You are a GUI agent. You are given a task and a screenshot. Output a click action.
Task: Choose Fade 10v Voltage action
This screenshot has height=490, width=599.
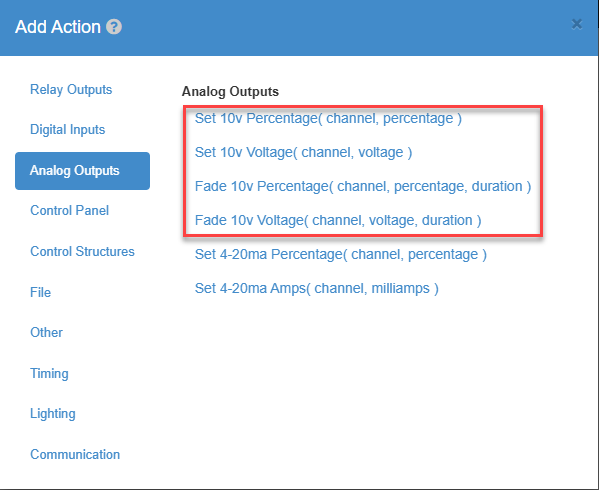point(338,220)
